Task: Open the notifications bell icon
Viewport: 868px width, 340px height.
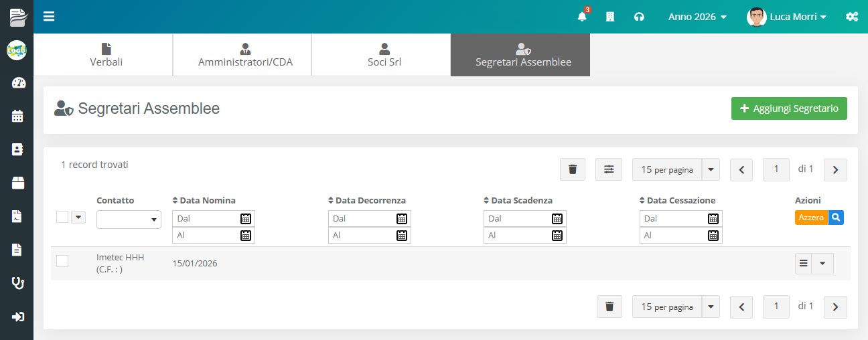Action: pos(581,17)
